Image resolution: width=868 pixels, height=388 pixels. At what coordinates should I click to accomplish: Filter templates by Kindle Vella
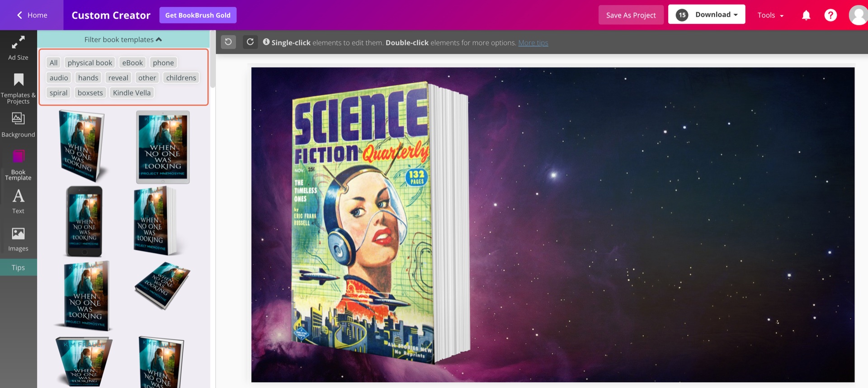[132, 92]
